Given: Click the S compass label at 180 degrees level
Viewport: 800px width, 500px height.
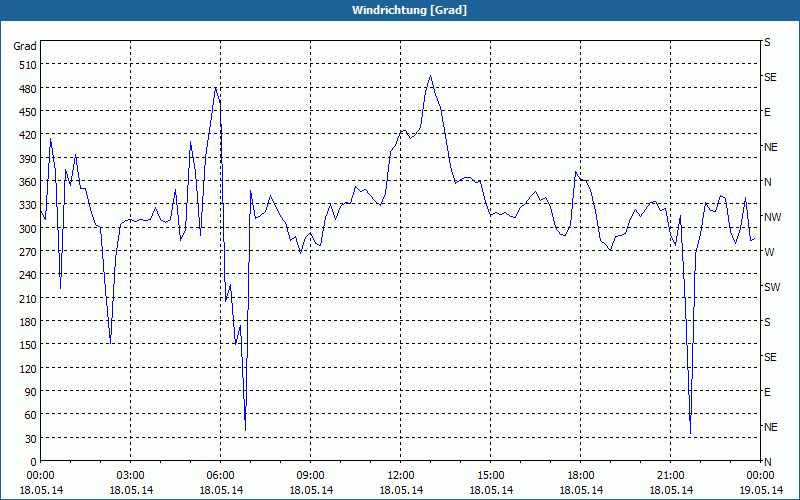Looking at the screenshot, I should point(767,322).
